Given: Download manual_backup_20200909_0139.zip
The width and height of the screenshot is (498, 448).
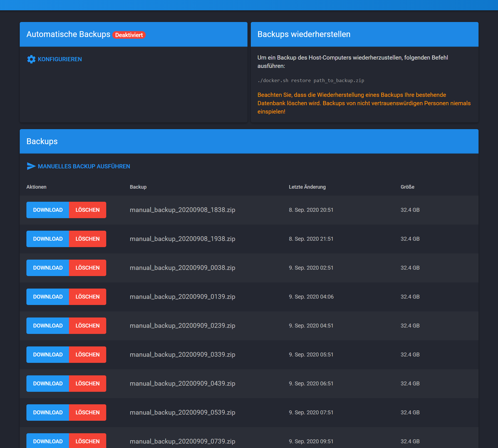Looking at the screenshot, I should point(48,297).
